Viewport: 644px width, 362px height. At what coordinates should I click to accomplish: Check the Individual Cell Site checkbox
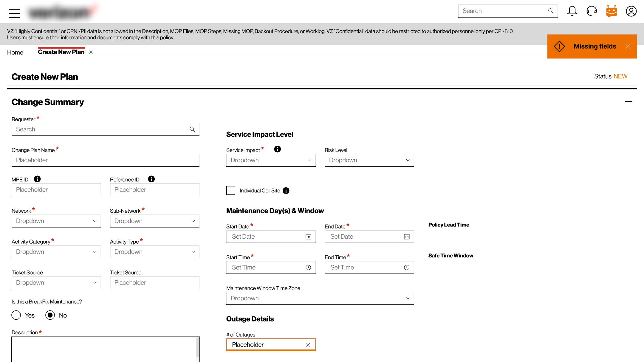click(231, 190)
